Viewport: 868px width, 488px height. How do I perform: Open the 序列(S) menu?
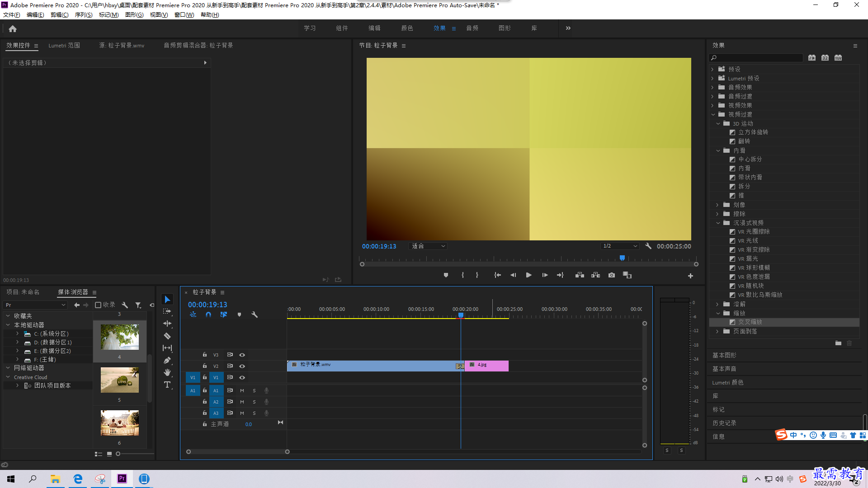click(x=84, y=15)
